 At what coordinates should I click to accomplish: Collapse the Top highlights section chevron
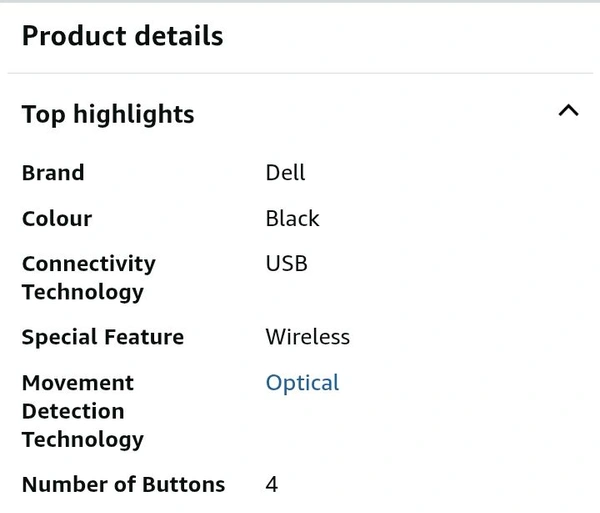pos(568,111)
